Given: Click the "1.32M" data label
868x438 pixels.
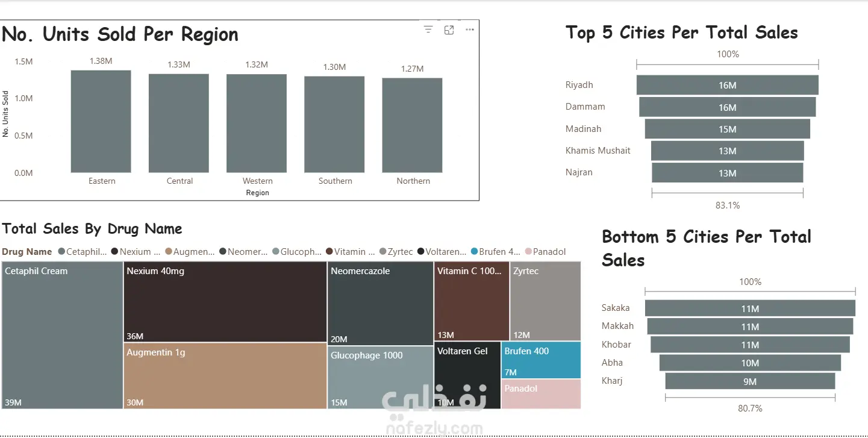Looking at the screenshot, I should [x=257, y=64].
